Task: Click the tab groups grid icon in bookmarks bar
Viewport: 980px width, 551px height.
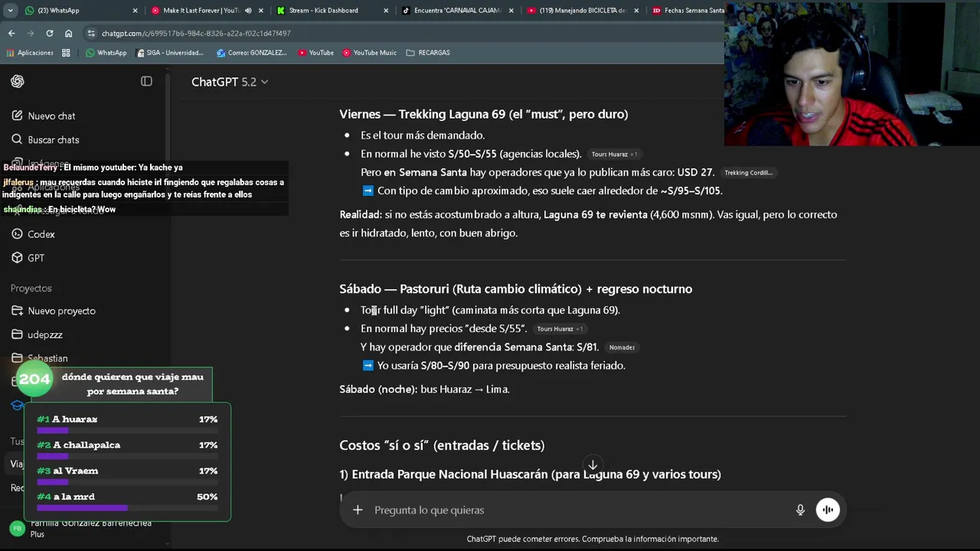Action: pos(66,53)
